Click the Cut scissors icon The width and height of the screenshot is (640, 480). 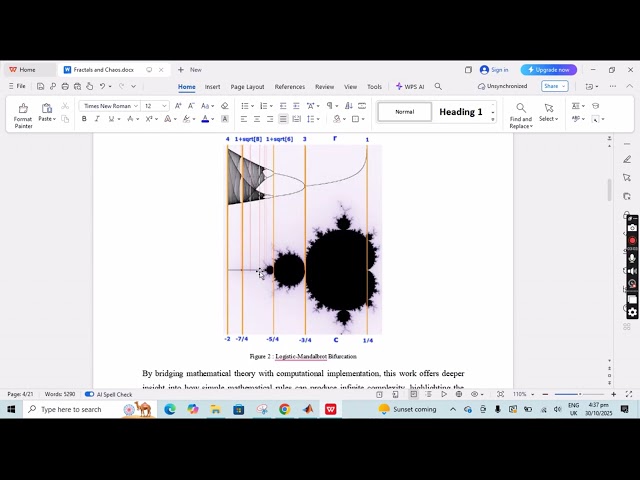coord(65,106)
